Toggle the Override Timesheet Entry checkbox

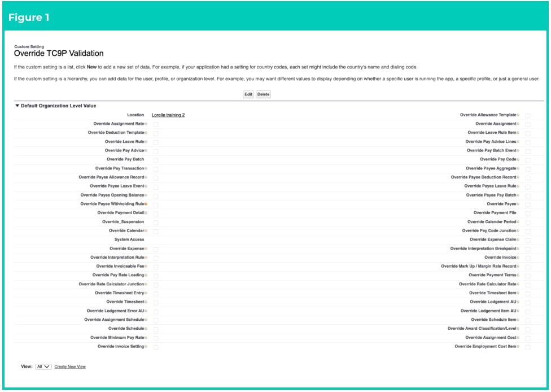point(156,294)
